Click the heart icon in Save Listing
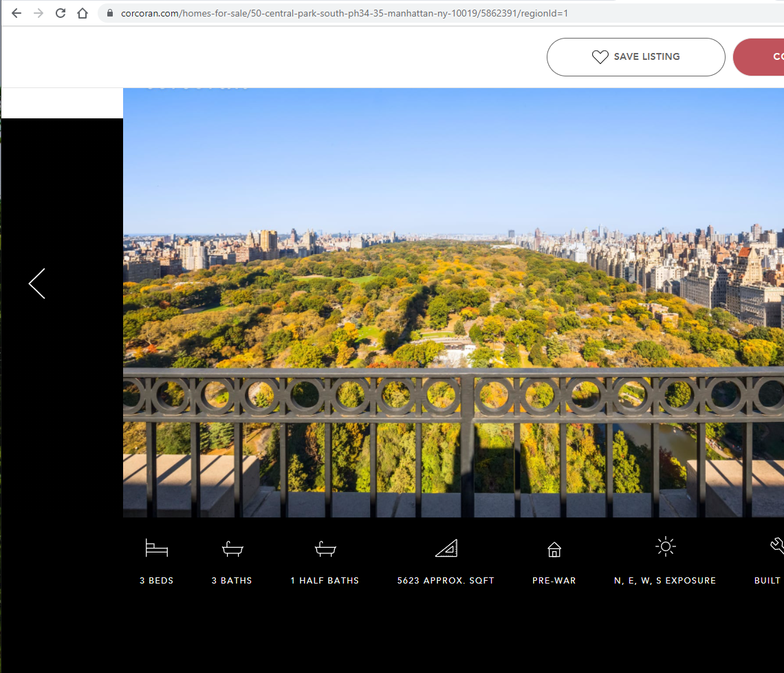This screenshot has height=673, width=784. [600, 57]
